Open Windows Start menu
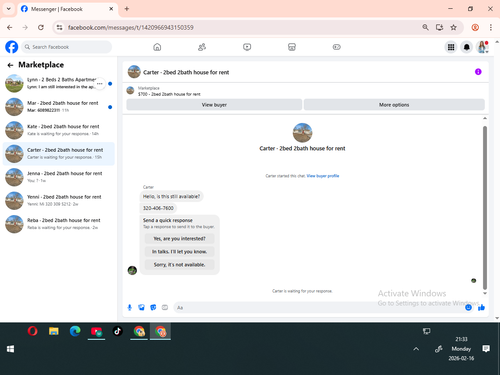Screen dimensions: 500x375 pos(10,349)
